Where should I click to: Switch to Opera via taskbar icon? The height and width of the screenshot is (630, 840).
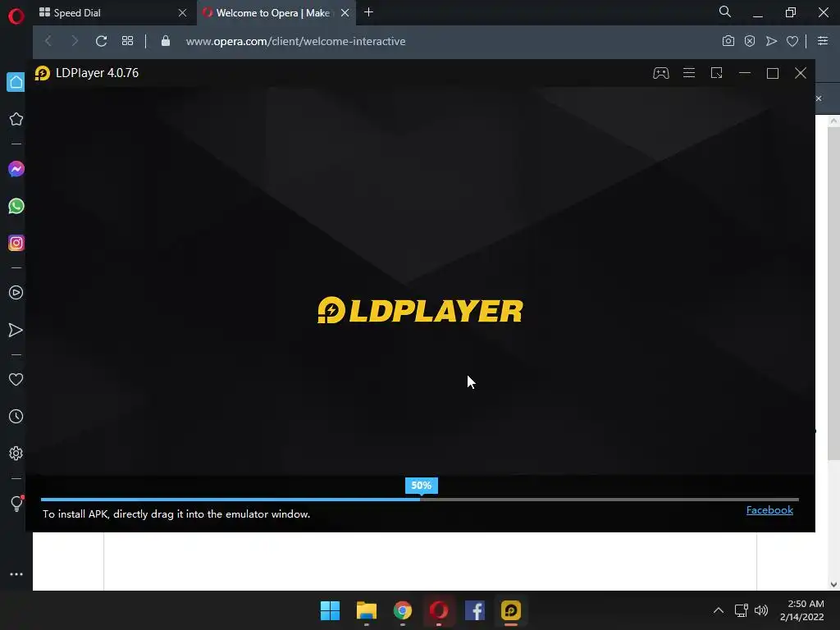(x=439, y=610)
